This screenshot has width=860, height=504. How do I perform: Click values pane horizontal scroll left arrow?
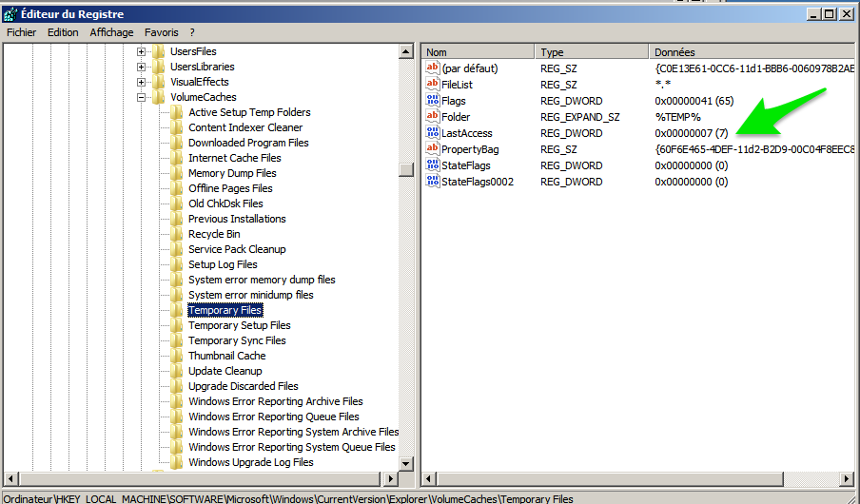tap(429, 478)
